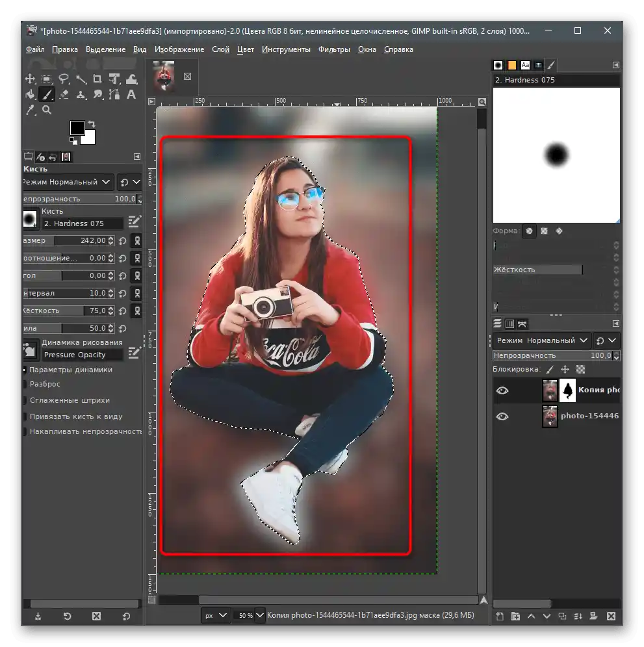Edit the Pressure Opacity dynamics

tap(135, 353)
